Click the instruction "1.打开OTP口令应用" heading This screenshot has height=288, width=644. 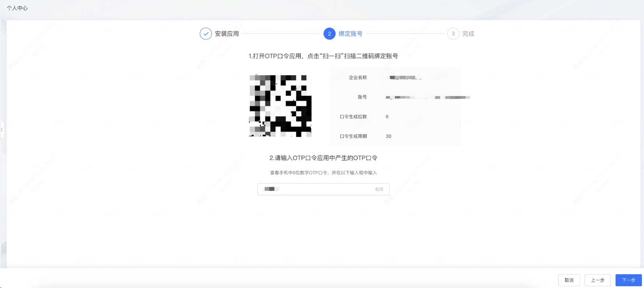click(323, 56)
